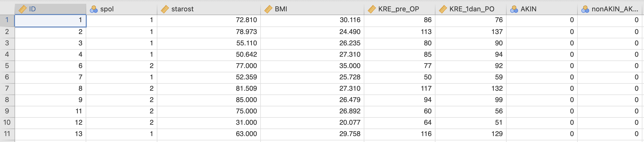Click BMI cell with value 35.000
This screenshot has height=142, width=644.
[x=312, y=66]
